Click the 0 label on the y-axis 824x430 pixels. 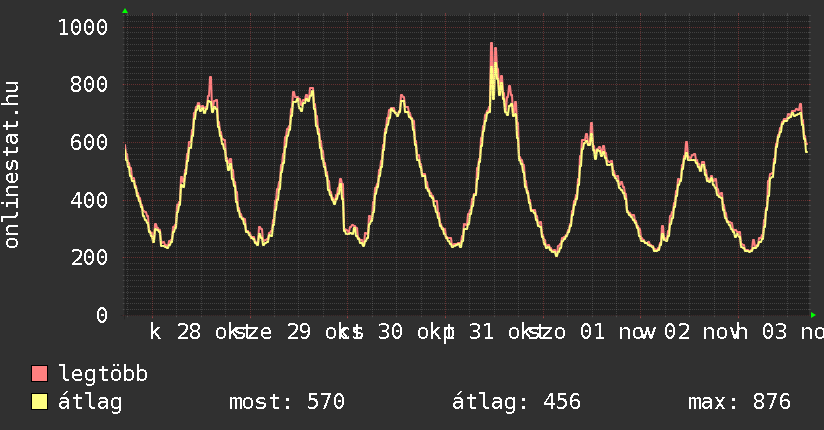[x=101, y=315]
